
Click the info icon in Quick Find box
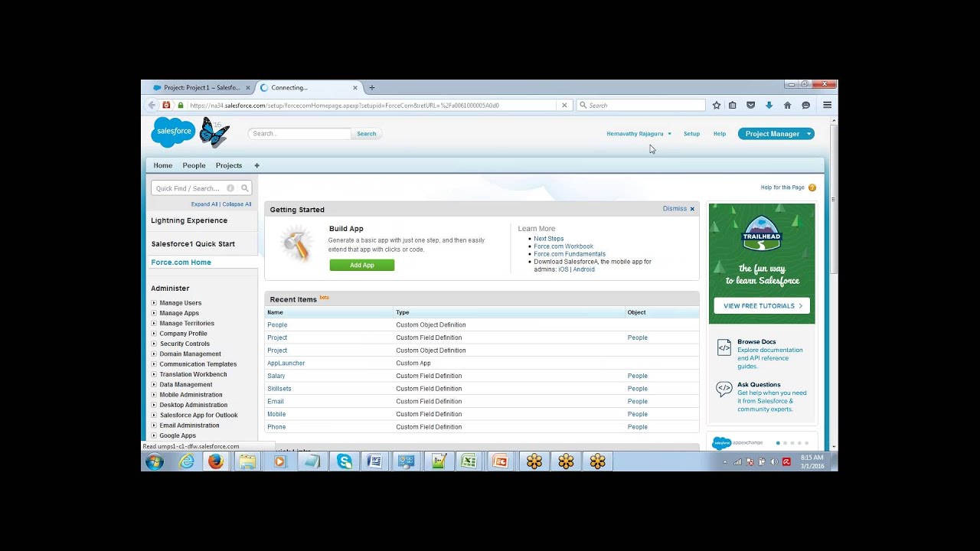pyautogui.click(x=230, y=188)
